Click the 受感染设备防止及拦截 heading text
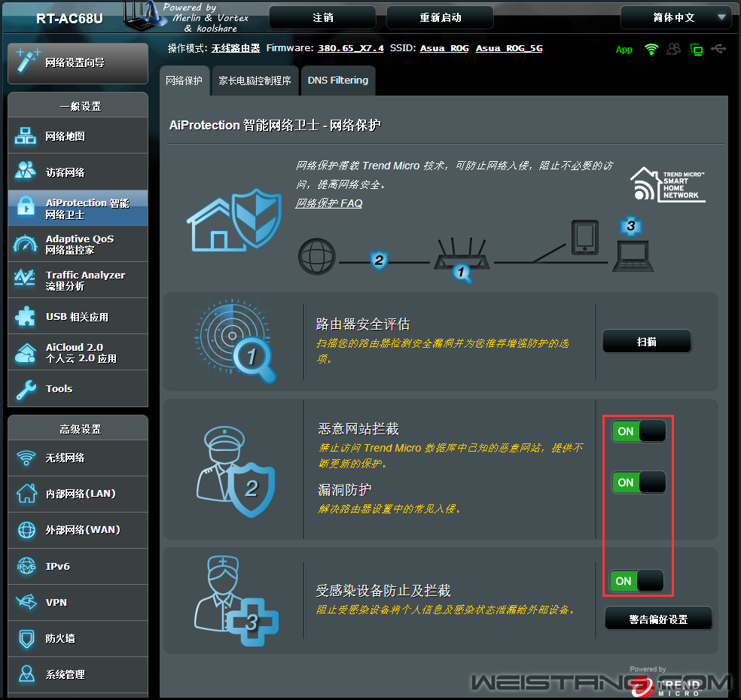 coord(383,590)
